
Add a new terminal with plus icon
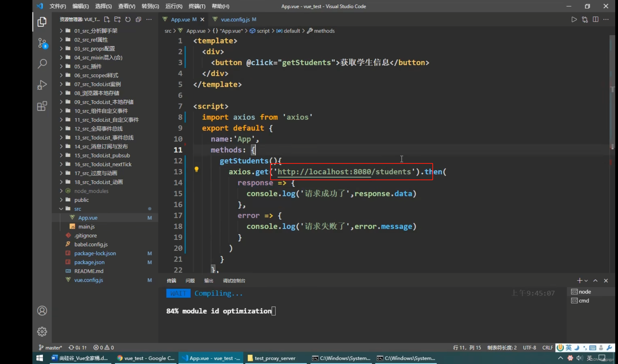579,281
